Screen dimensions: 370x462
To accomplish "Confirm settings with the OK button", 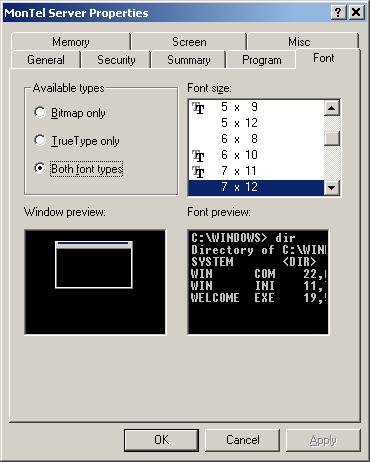I will (x=161, y=440).
